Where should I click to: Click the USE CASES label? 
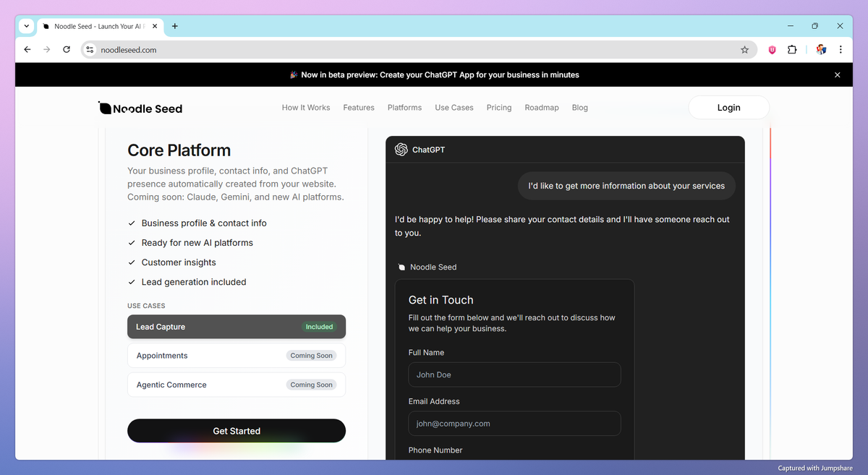(146, 306)
